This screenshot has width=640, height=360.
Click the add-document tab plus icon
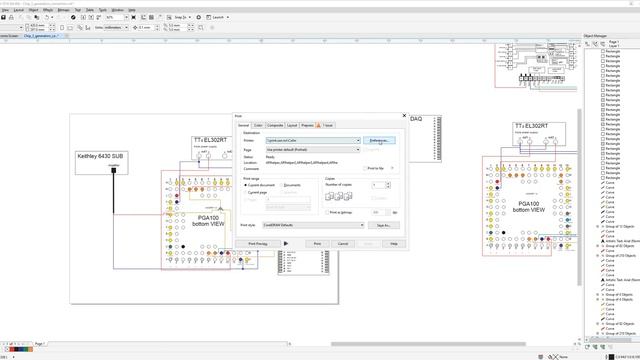click(x=67, y=36)
